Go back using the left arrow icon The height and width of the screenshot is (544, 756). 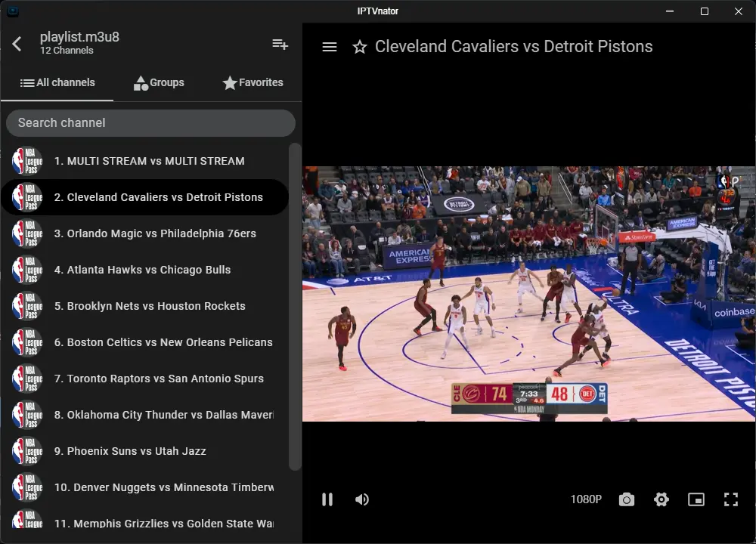pos(17,44)
